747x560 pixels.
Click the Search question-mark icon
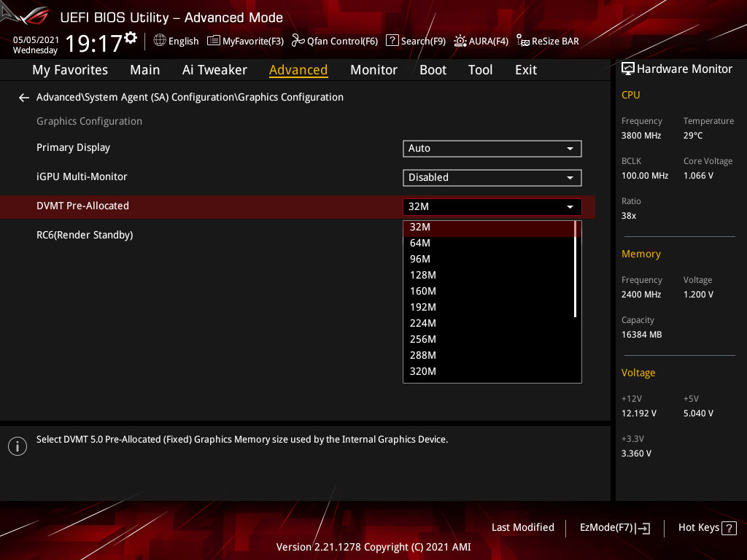392,41
